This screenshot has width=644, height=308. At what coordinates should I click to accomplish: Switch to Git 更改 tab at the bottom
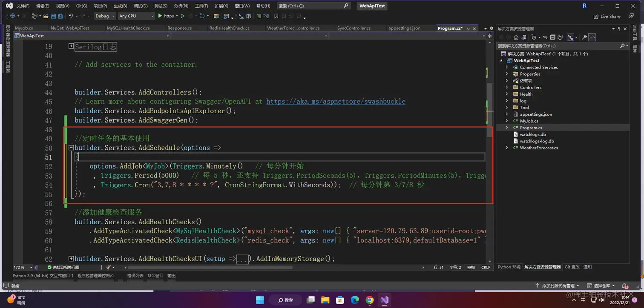click(x=572, y=267)
